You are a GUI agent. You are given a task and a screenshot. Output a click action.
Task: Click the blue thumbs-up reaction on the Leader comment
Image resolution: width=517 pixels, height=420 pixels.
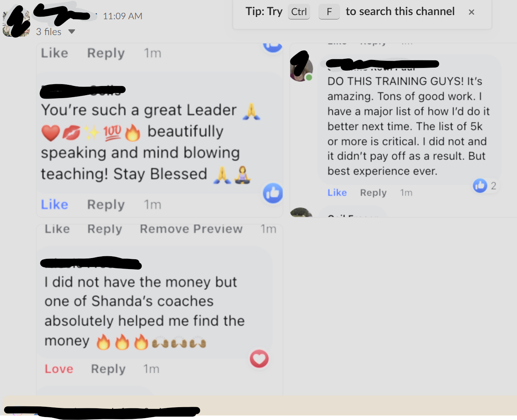273,193
